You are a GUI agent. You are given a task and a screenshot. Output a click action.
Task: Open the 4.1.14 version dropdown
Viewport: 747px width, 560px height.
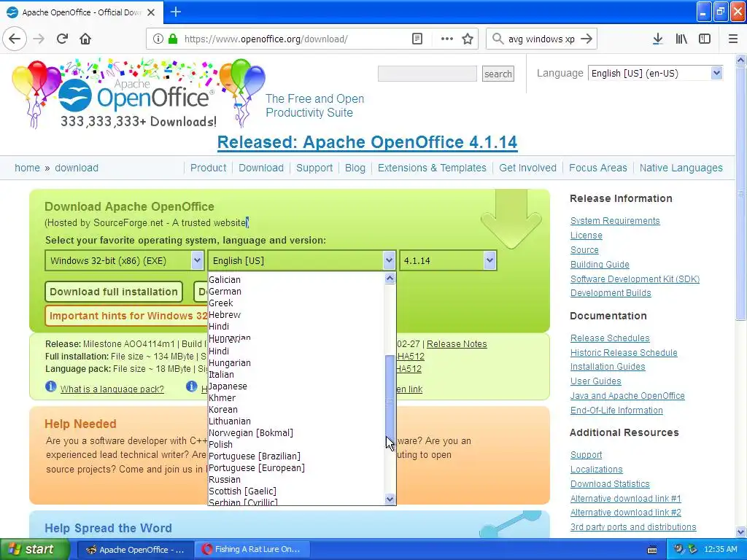click(x=448, y=260)
